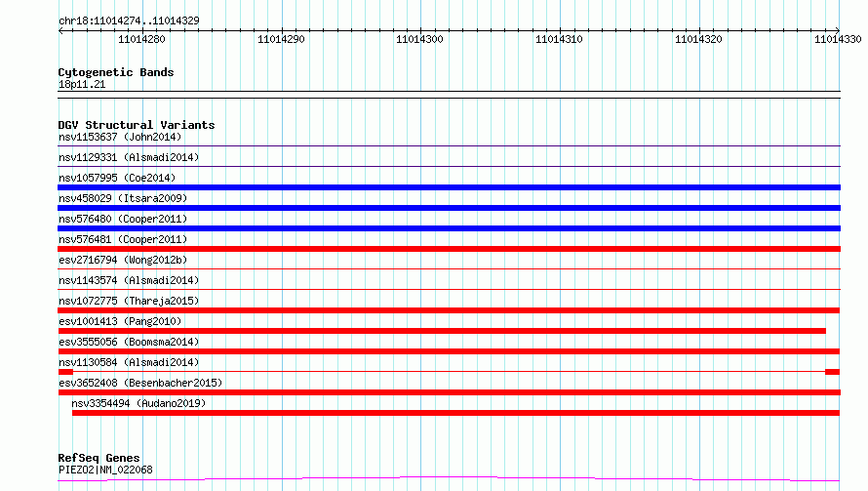This screenshot has width=868, height=491.
Task: Click ruler position label 11014330
Action: (838, 39)
